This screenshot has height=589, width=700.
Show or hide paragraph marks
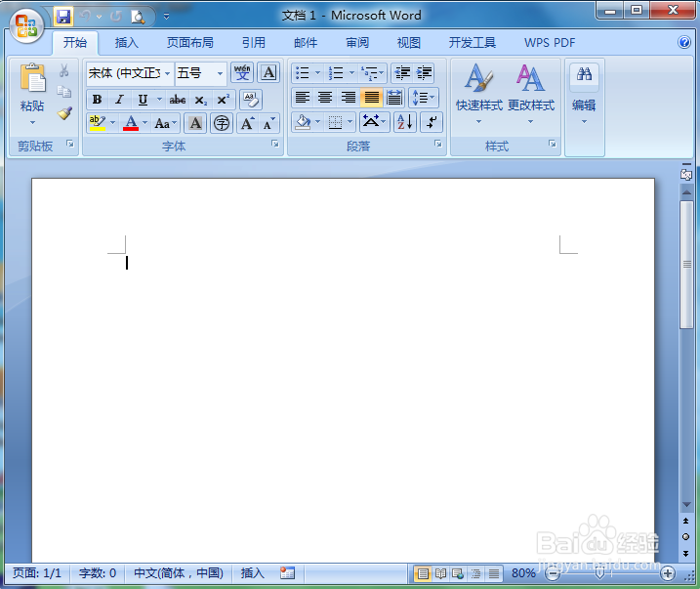click(x=432, y=122)
